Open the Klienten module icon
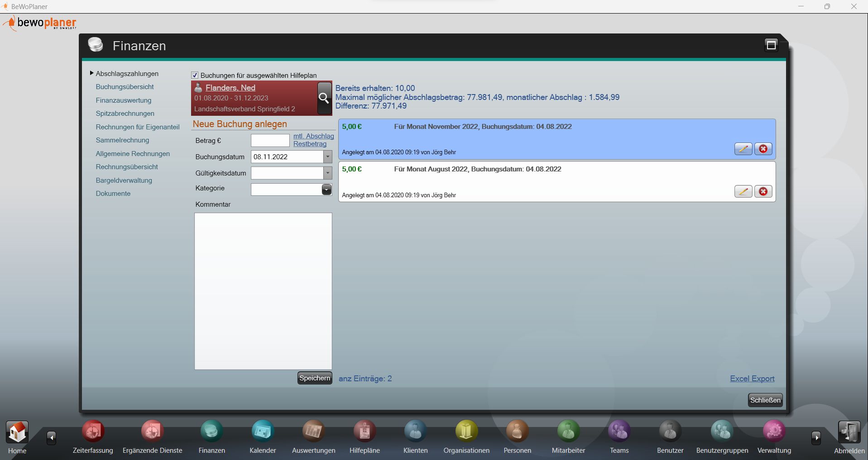This screenshot has width=868, height=460. click(415, 432)
